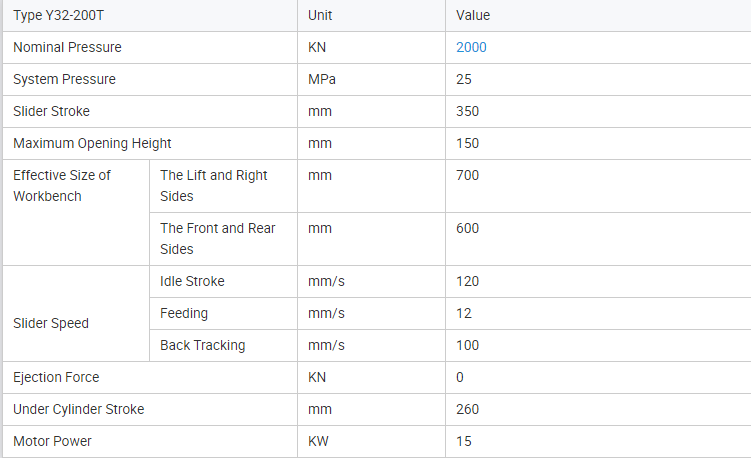The height and width of the screenshot is (458, 751).
Task: Click the blue 2000 nominal pressure link
Action: [x=471, y=47]
